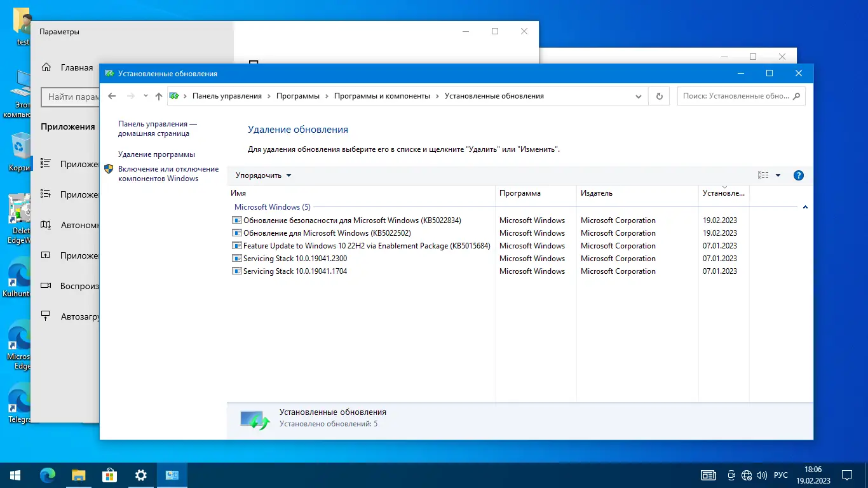Sort updates by the Установле... column
The height and width of the screenshot is (488, 868).
coord(724,193)
